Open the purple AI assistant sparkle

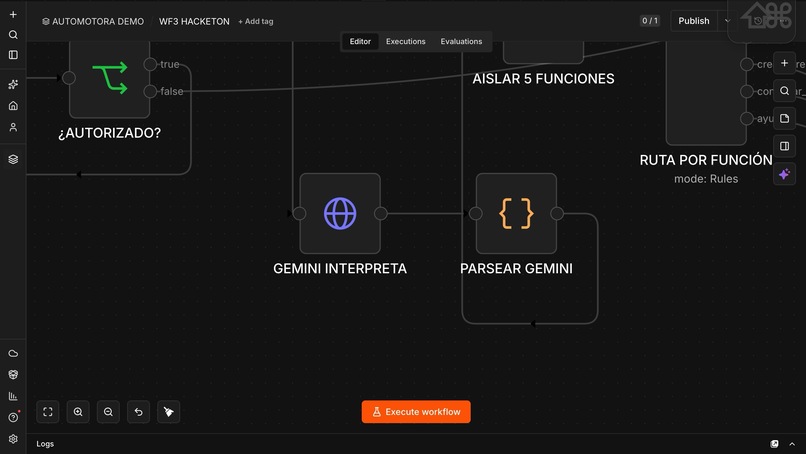[x=784, y=174]
